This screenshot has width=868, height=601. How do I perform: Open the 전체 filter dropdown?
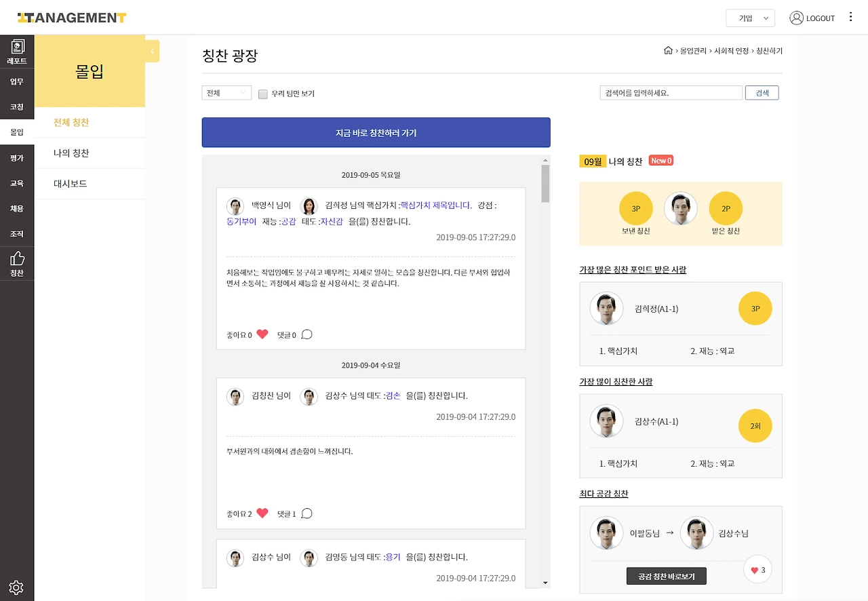coord(226,92)
